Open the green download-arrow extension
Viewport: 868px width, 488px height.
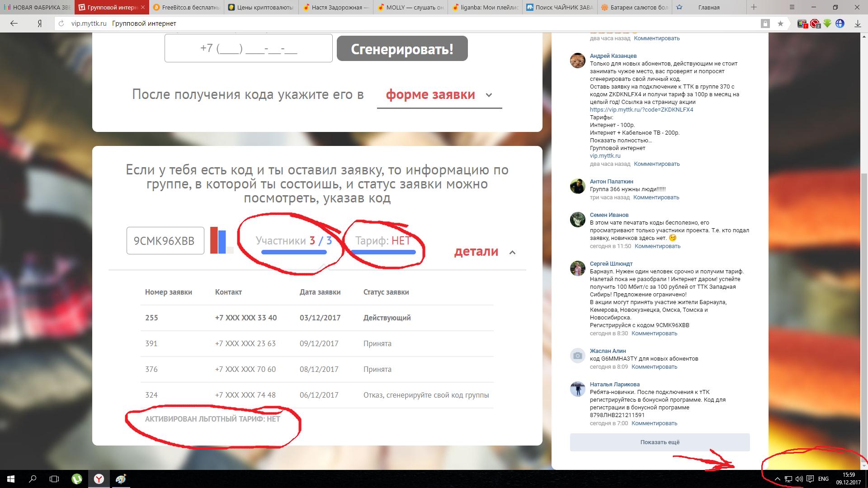(827, 23)
